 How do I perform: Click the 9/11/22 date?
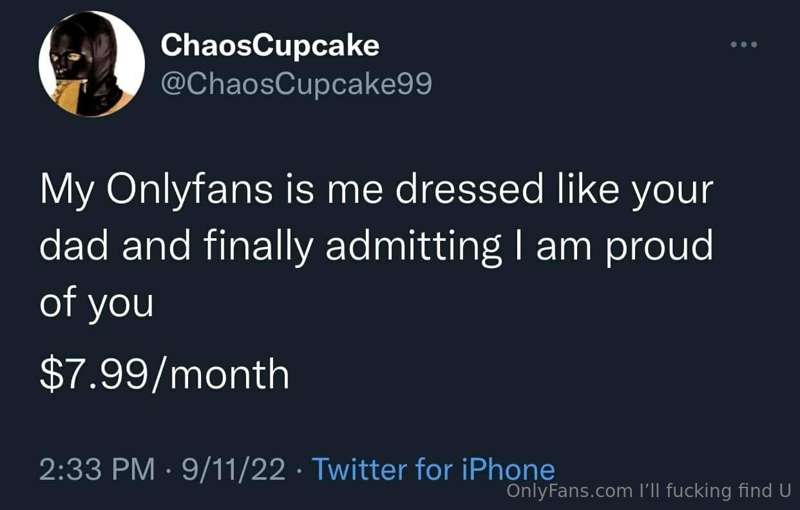point(234,469)
